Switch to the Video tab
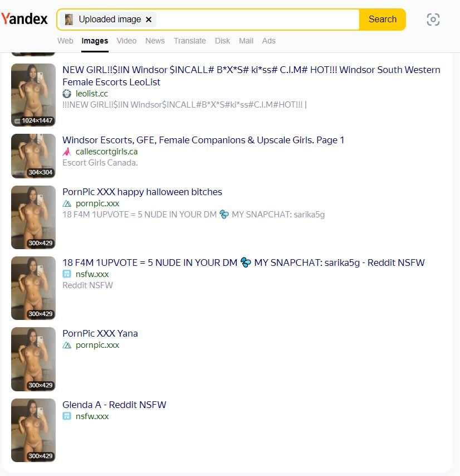The image size is (460, 476). click(126, 41)
